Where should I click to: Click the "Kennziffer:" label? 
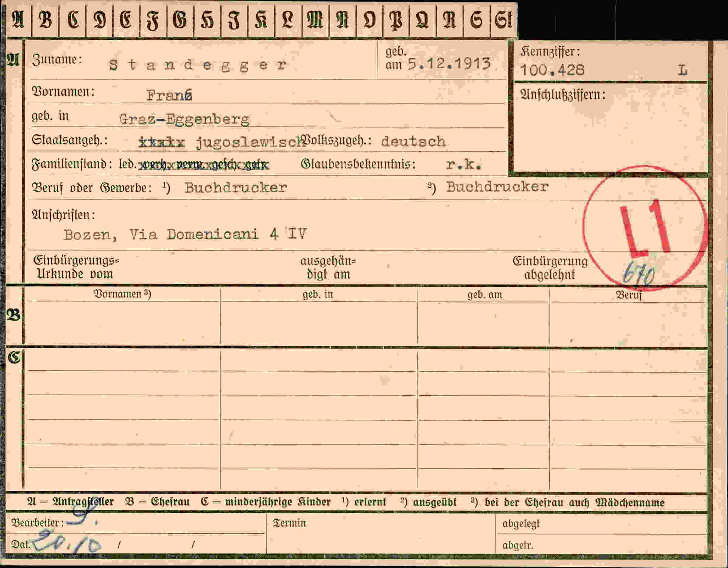pos(550,52)
